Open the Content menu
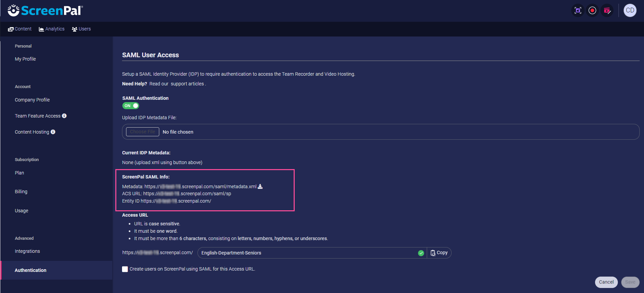 coord(20,29)
